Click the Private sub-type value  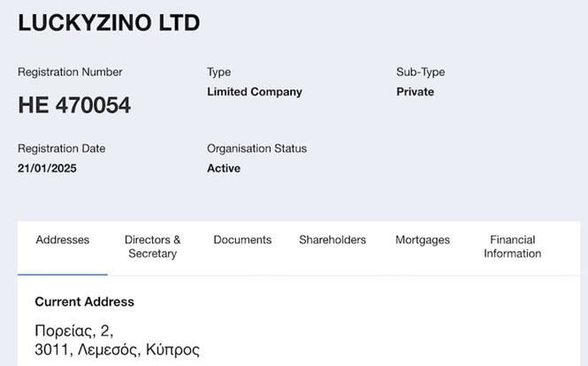[x=415, y=92]
